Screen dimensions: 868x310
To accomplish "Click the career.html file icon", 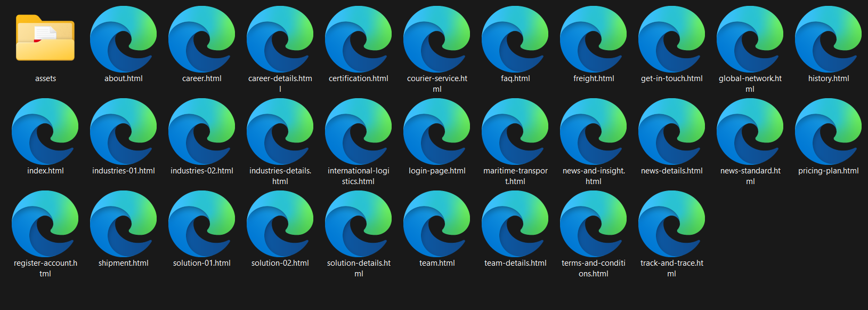I will pos(202,39).
